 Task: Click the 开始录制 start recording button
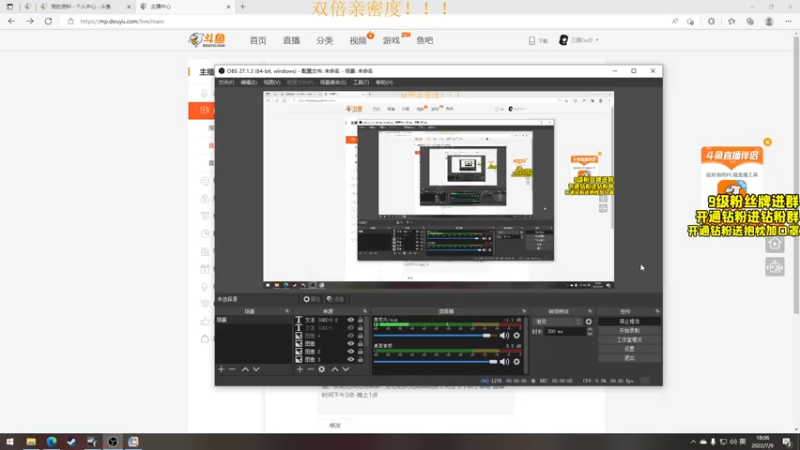click(629, 331)
